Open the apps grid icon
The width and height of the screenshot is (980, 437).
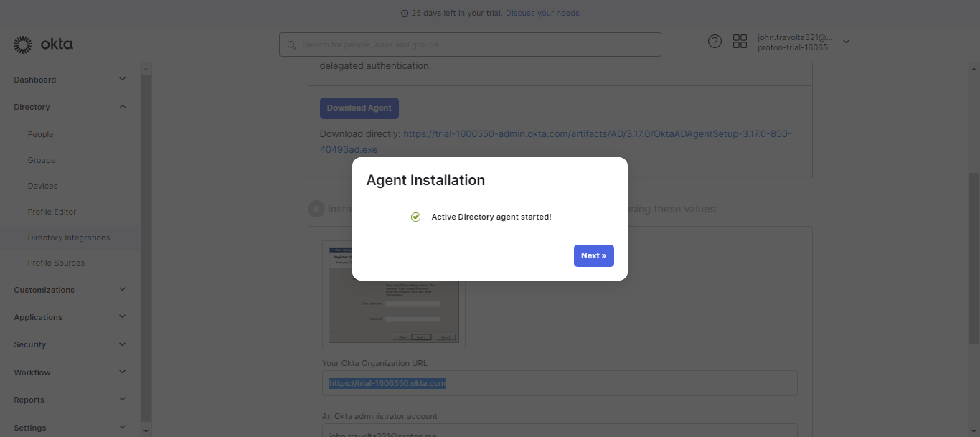[x=740, y=42]
